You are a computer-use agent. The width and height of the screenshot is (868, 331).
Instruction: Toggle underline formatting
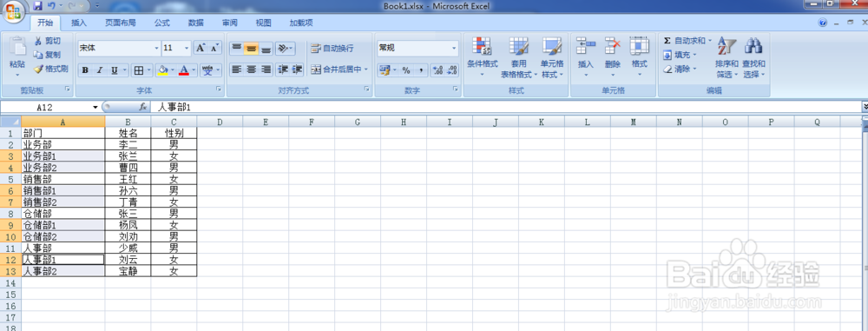pos(115,70)
